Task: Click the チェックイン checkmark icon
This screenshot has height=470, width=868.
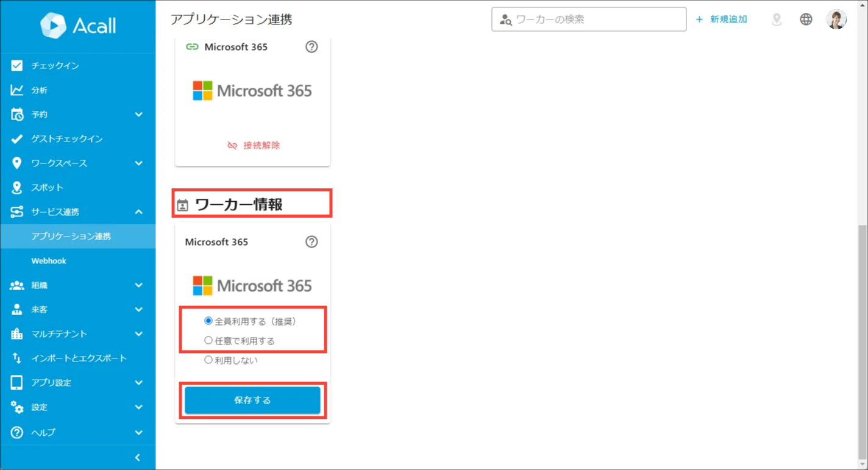Action: click(x=17, y=65)
